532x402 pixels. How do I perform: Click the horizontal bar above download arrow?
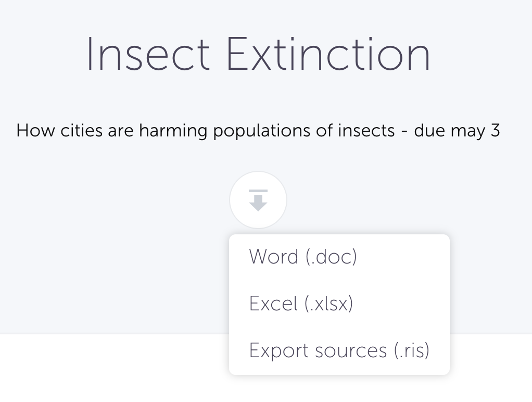click(258, 191)
